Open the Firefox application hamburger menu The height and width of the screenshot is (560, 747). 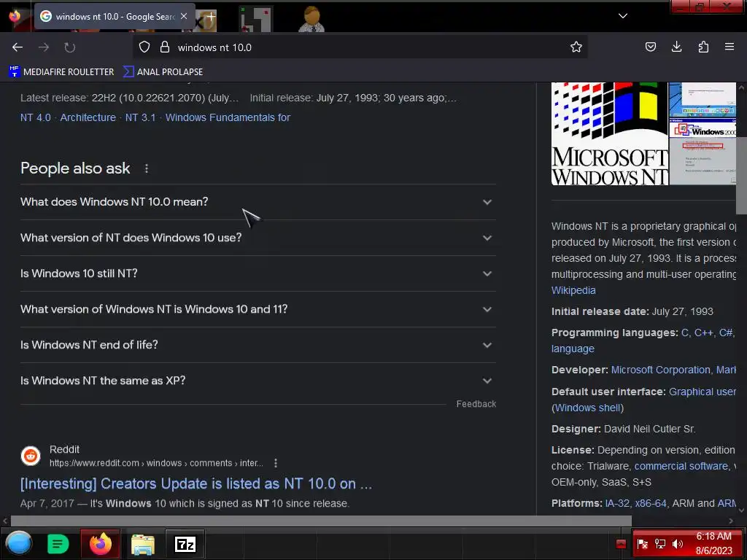coord(729,47)
